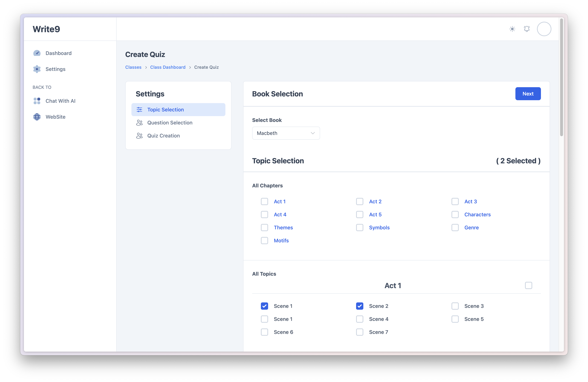Enable the Act 2 checkbox
Viewport: 588px width, 382px height.
[x=360, y=201]
